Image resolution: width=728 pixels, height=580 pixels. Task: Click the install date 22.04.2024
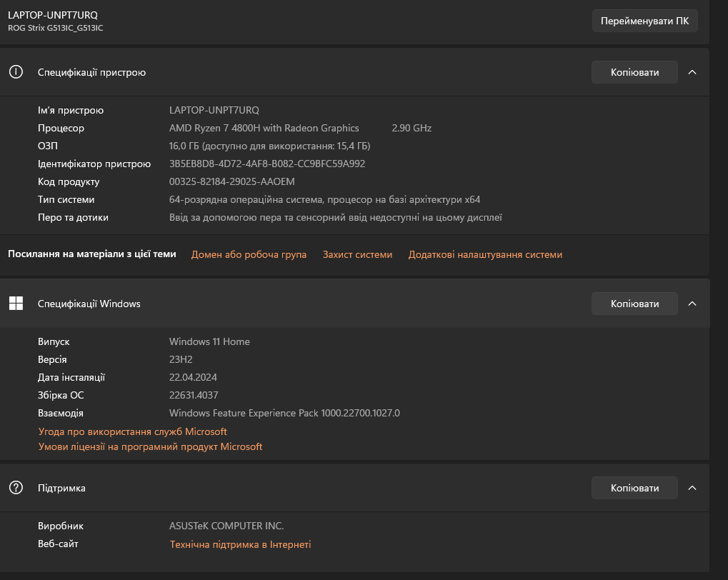coord(193,377)
